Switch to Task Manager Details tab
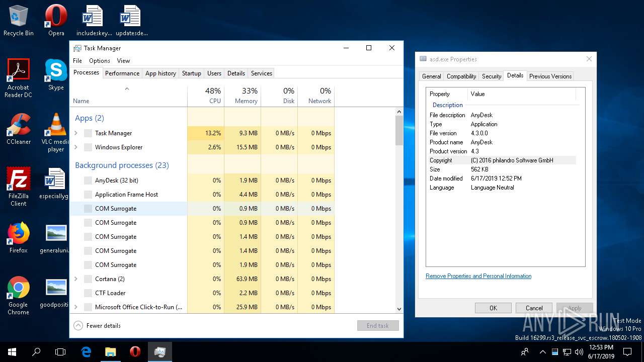The width and height of the screenshot is (644, 362). (236, 73)
